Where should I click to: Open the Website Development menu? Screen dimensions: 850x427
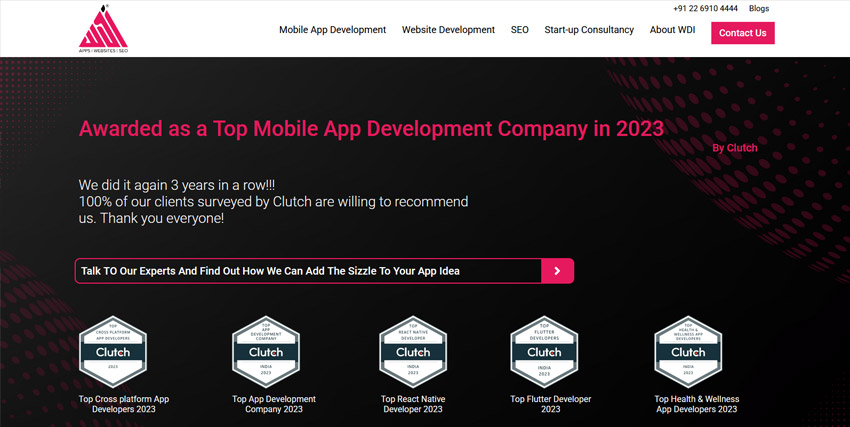[448, 30]
